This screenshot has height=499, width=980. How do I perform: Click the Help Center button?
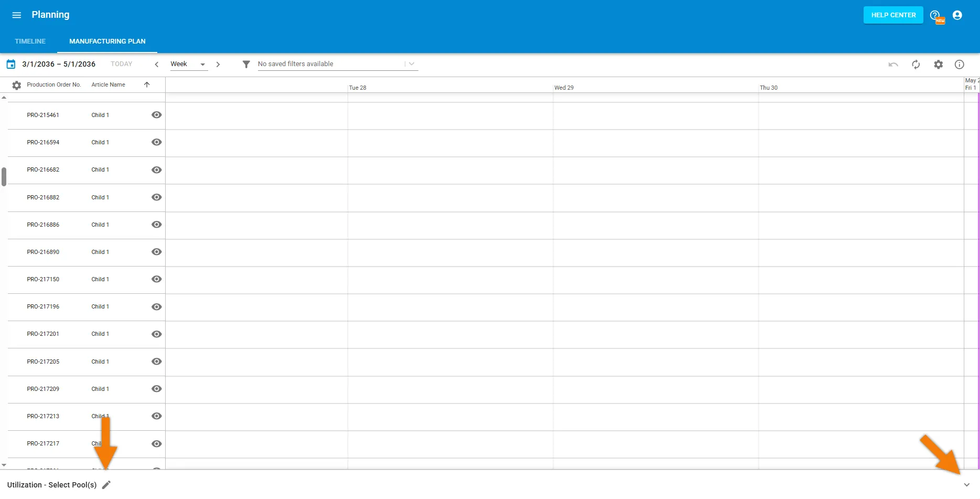[x=893, y=15]
